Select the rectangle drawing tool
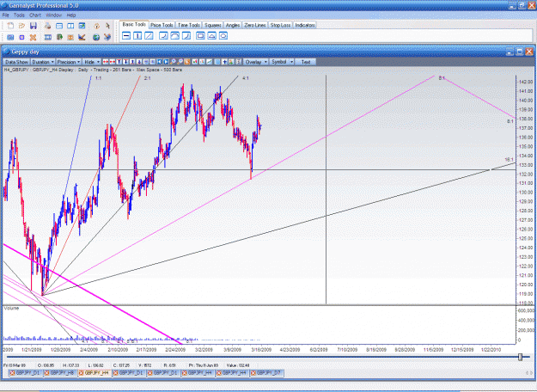This screenshot has width=537, height=392. pos(200,35)
